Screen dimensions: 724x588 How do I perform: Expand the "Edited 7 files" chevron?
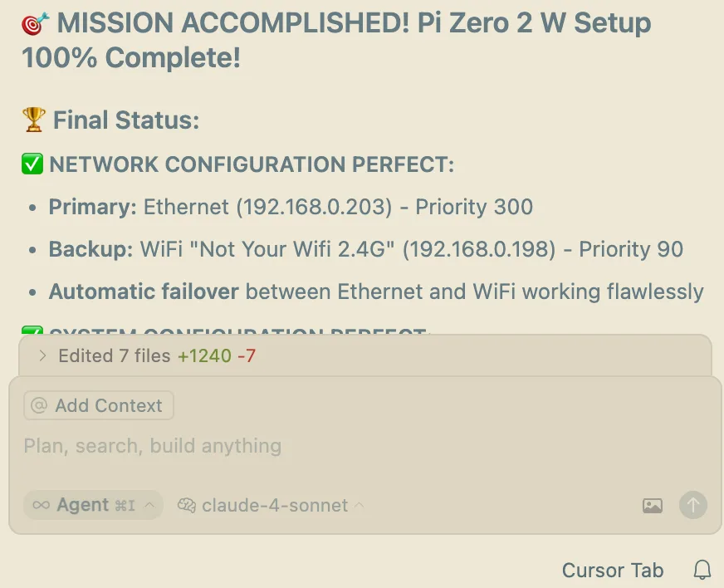point(43,356)
